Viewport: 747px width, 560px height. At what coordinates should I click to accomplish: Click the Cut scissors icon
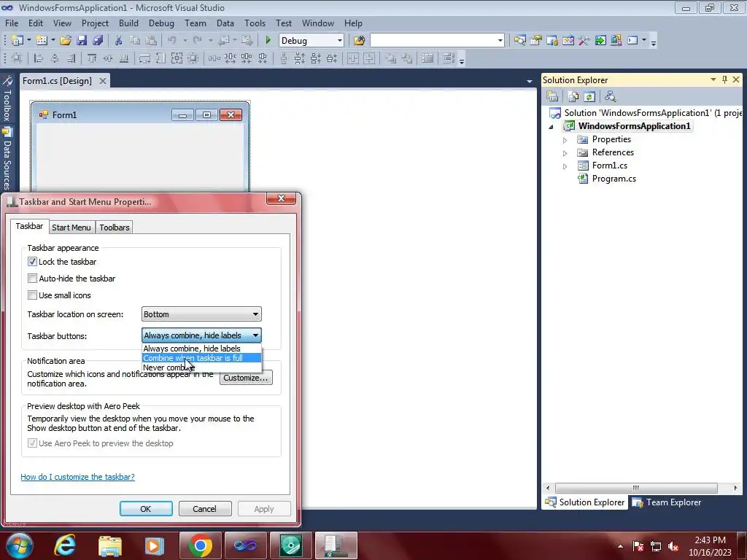[119, 41]
